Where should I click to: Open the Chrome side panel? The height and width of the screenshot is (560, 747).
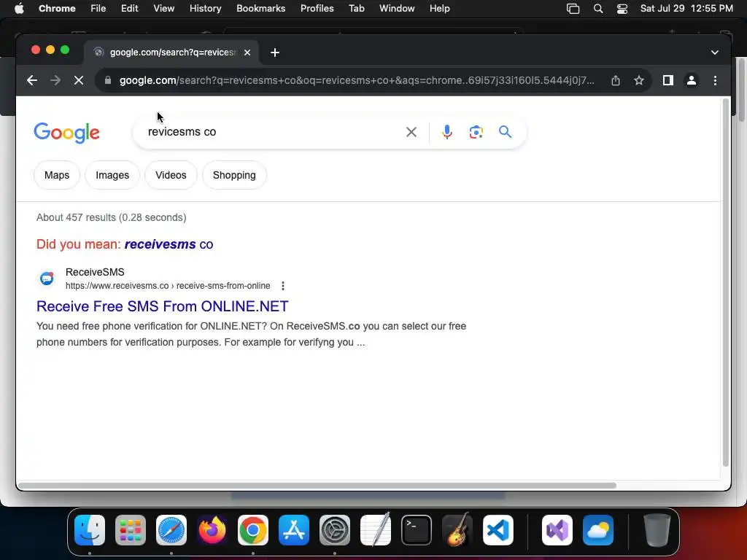coord(668,80)
